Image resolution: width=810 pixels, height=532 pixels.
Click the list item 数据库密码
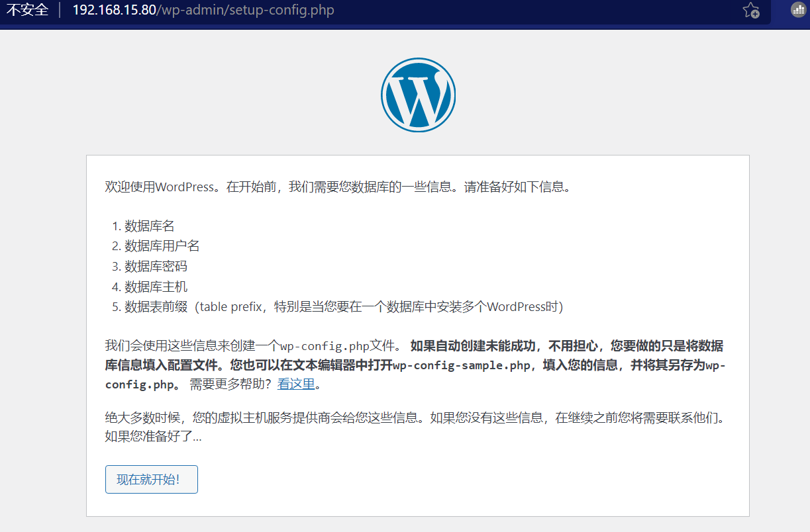click(156, 267)
